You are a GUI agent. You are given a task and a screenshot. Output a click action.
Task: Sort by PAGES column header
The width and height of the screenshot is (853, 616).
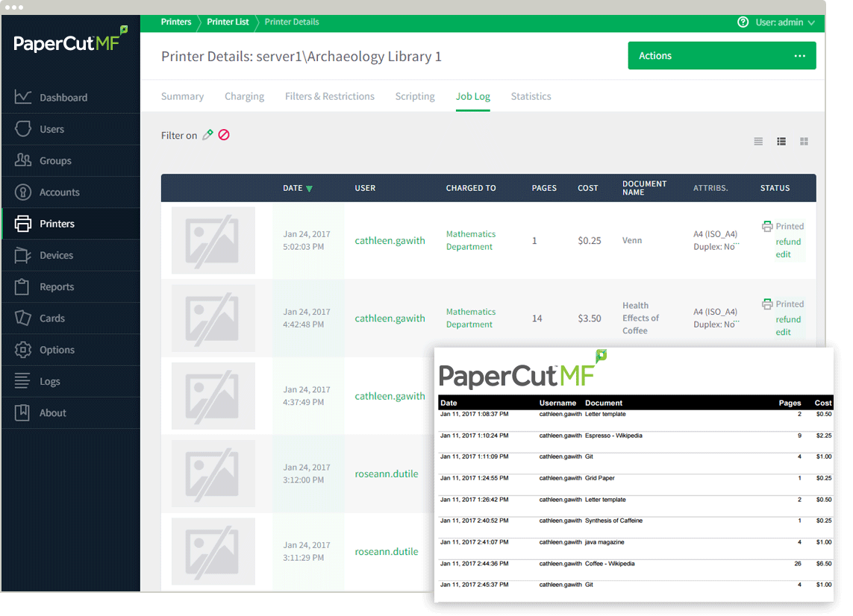click(x=544, y=188)
